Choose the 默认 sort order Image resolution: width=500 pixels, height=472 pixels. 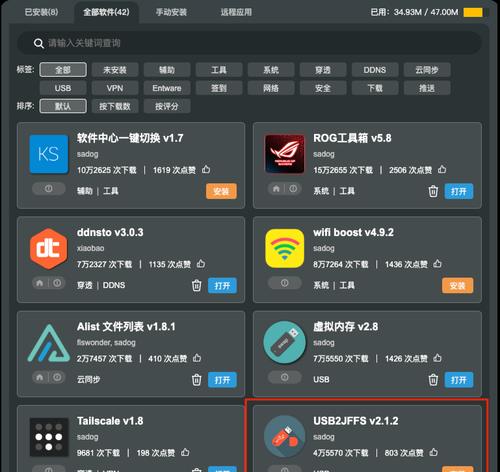[63, 106]
